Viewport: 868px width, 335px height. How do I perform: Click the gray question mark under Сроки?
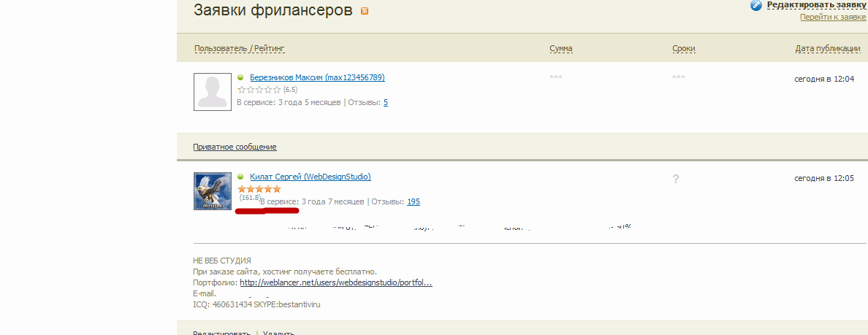[x=675, y=179]
